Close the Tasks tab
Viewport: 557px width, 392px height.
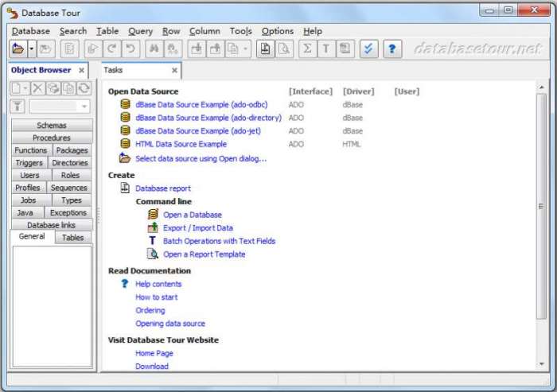[x=174, y=70]
